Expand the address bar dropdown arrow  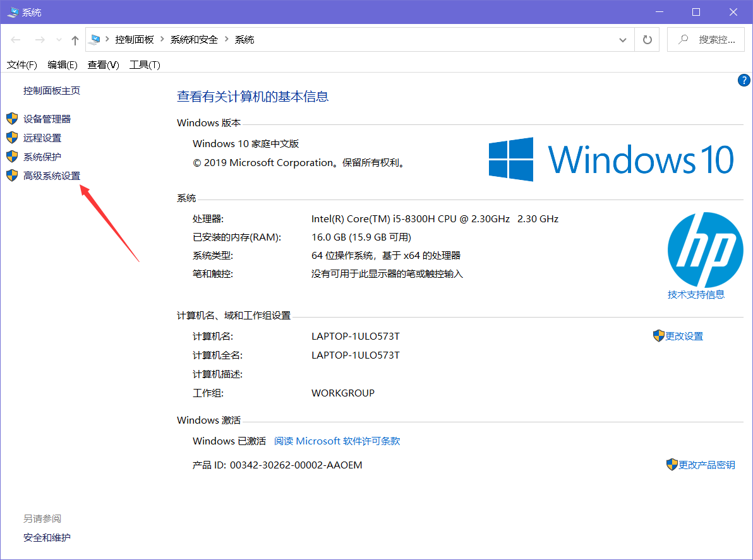[623, 39]
